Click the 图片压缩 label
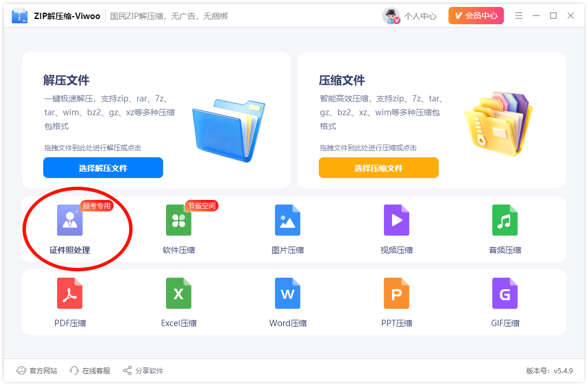The image size is (588, 386). click(287, 250)
